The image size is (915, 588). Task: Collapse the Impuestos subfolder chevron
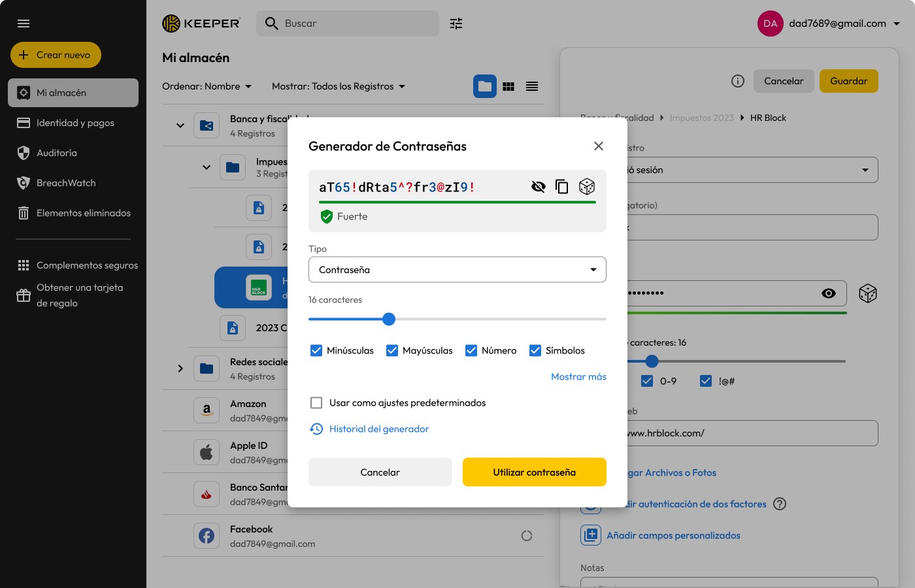click(x=207, y=167)
